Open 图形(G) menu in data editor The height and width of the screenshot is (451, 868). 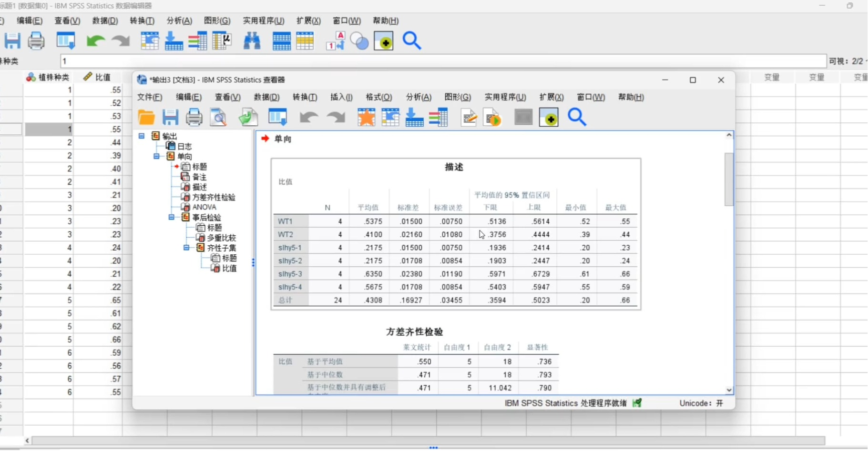coord(217,21)
